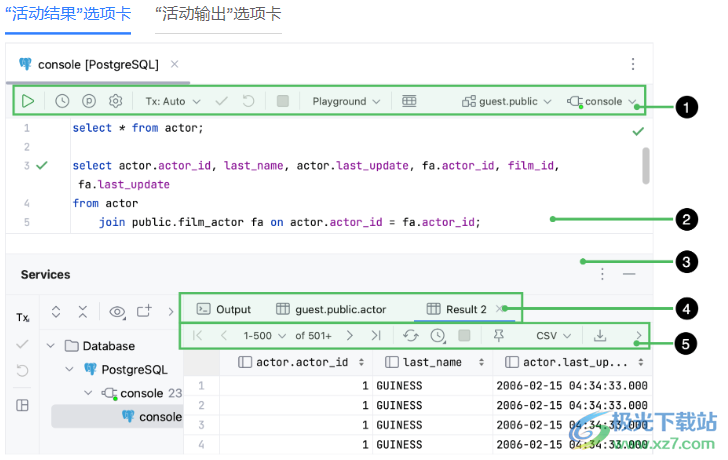728x460 pixels.
Task: Close the console [PostgreSQL] tab
Action: coord(174,64)
